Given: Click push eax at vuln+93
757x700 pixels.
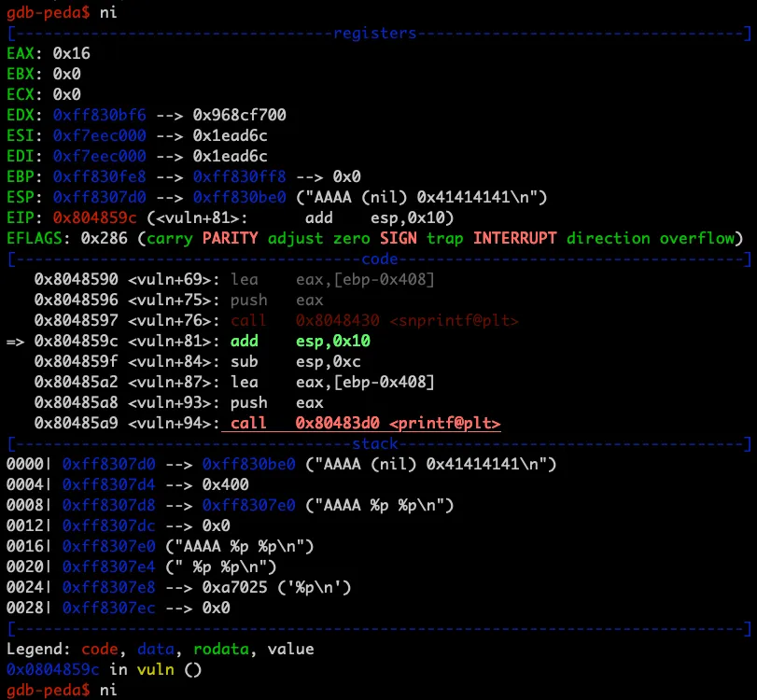Looking at the screenshot, I should pos(276,402).
